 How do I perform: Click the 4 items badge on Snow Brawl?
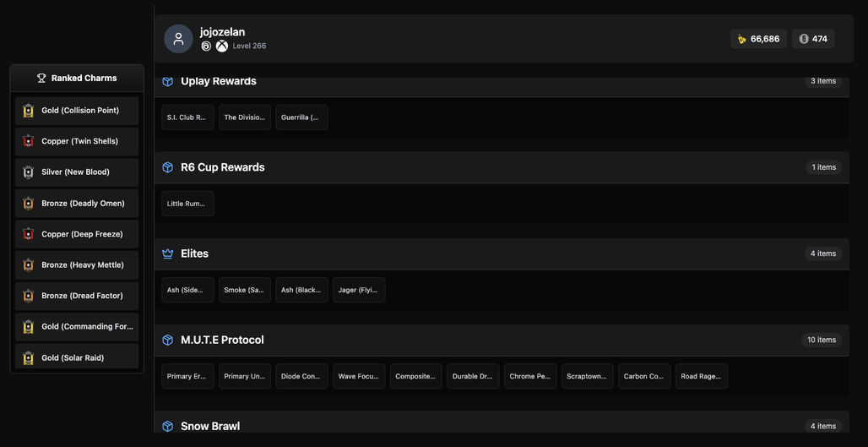tap(823, 426)
